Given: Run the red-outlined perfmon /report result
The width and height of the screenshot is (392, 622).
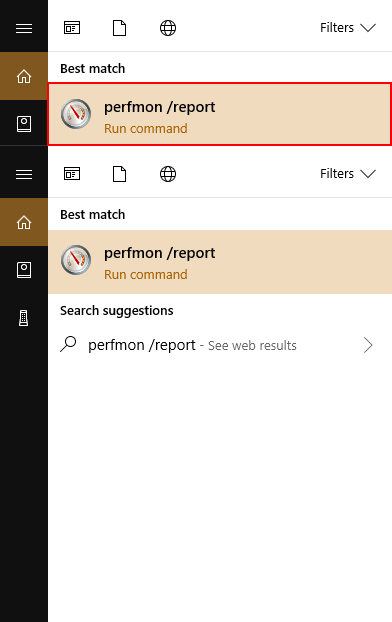Looking at the screenshot, I should (220, 114).
